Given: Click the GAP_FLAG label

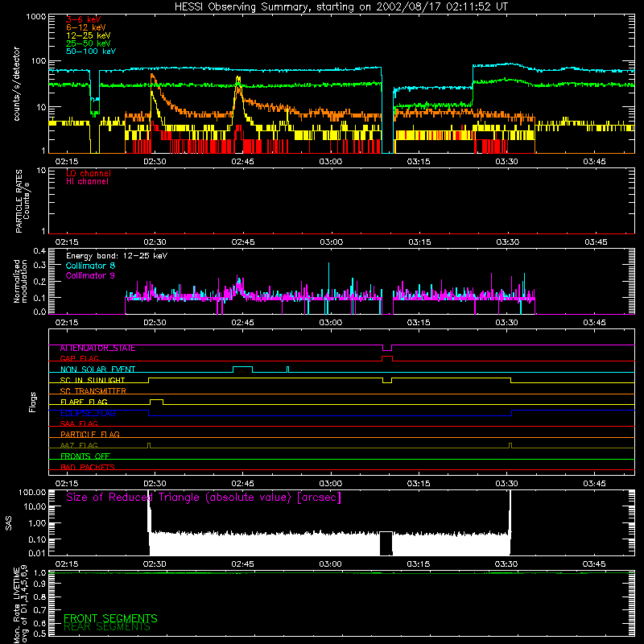Looking at the screenshot, I should pyautogui.click(x=79, y=358).
